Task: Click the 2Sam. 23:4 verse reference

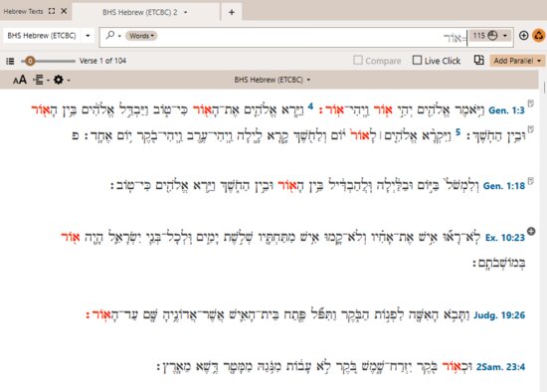Action: [x=500, y=367]
